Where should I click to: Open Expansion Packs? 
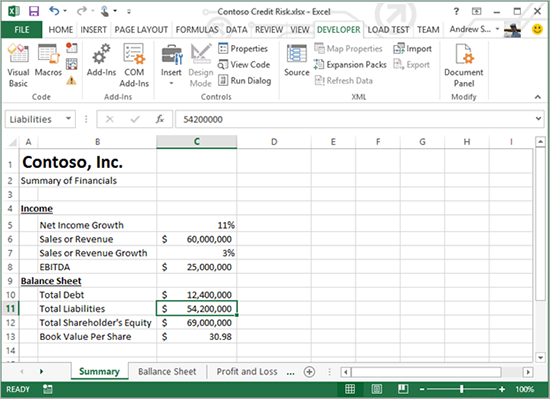click(x=350, y=65)
